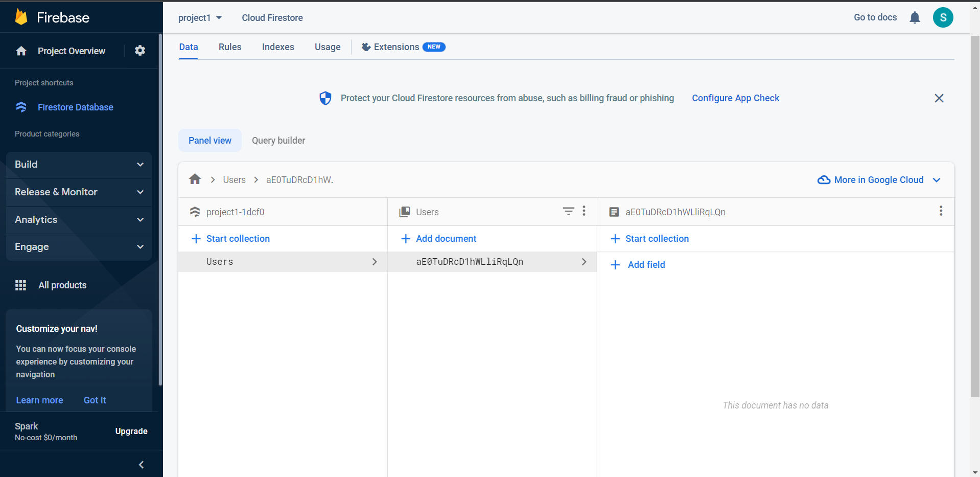Switch to Query builder view
This screenshot has height=477, width=980.
[278, 141]
